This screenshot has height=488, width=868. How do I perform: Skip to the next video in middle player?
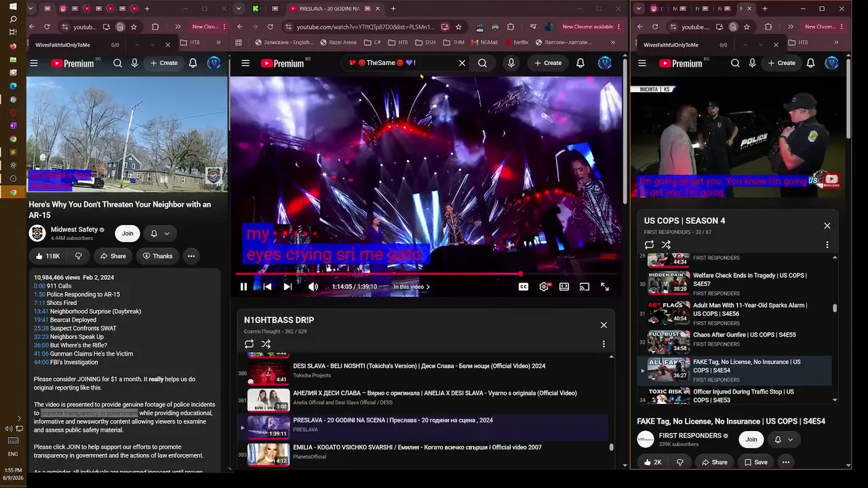coord(288,287)
